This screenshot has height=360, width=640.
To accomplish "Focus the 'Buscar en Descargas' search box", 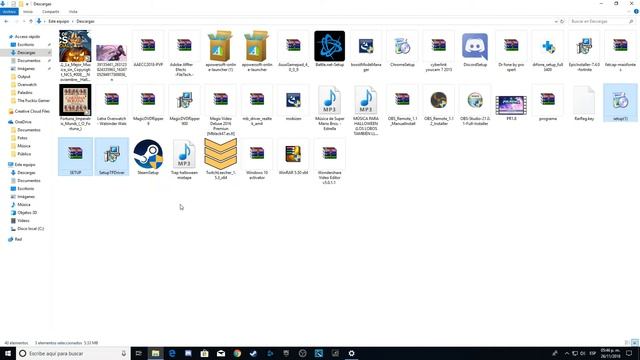I will (601, 21).
